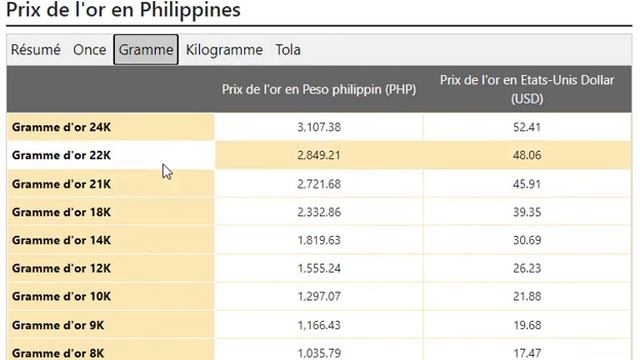Viewport: 640px width, 360px height.
Task: Click the 14K PHP price 1,819.63
Action: [319, 240]
